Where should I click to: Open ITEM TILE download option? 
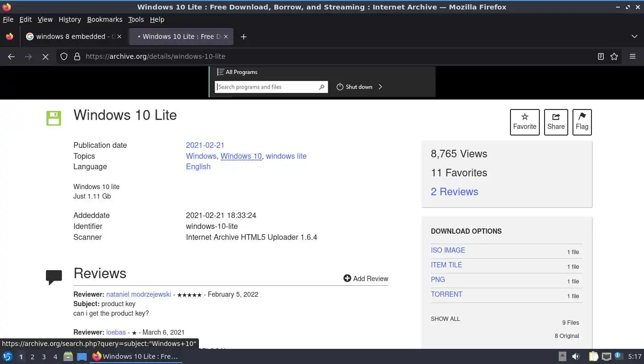pos(447,265)
